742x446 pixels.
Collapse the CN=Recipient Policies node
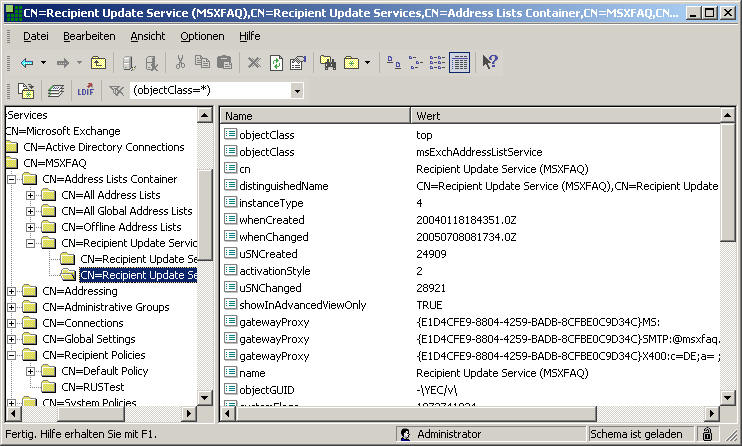[11, 356]
